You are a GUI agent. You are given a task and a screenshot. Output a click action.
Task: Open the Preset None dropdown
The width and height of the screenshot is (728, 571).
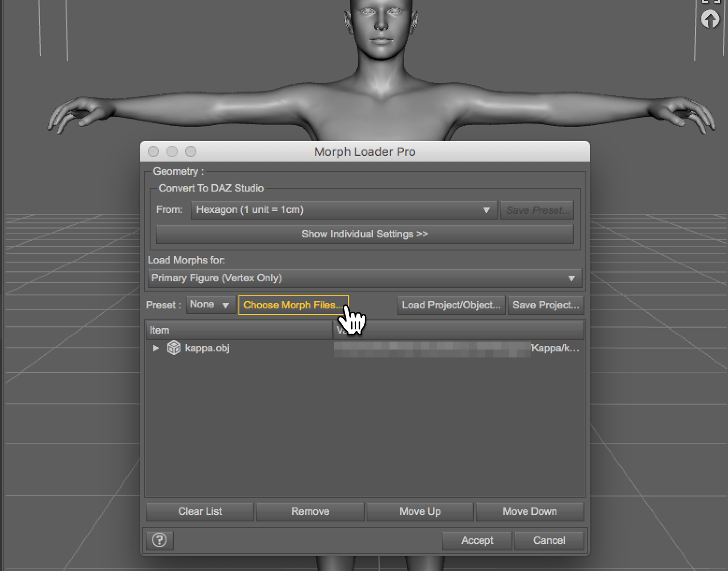tap(211, 305)
